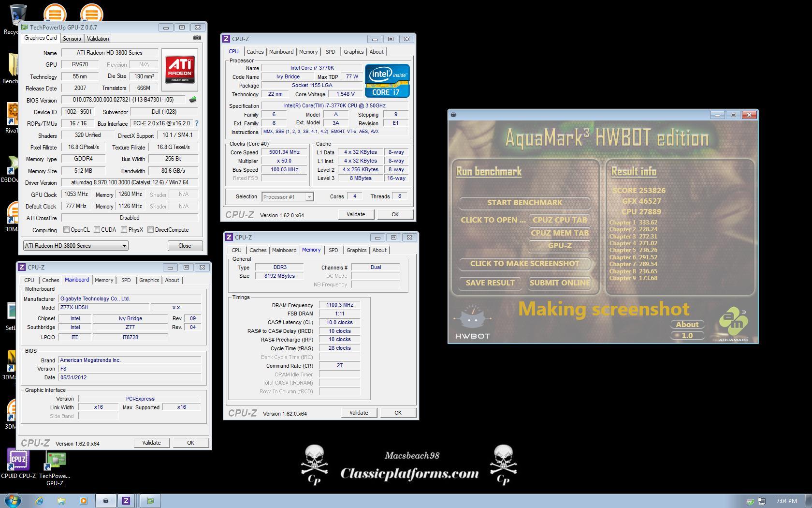This screenshot has width=812, height=508.
Task: Click CPUZ CPU TAB in AquaMark
Action: pyautogui.click(x=560, y=220)
